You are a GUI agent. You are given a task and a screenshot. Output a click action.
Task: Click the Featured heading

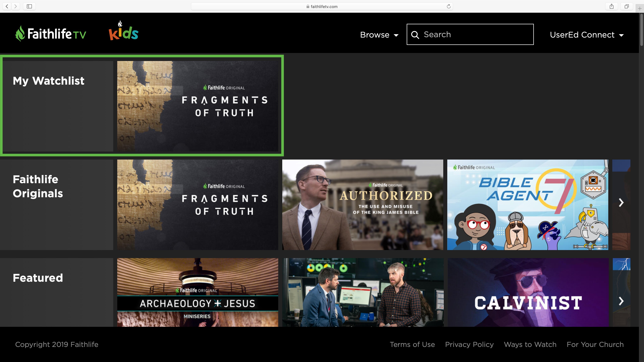tap(38, 278)
